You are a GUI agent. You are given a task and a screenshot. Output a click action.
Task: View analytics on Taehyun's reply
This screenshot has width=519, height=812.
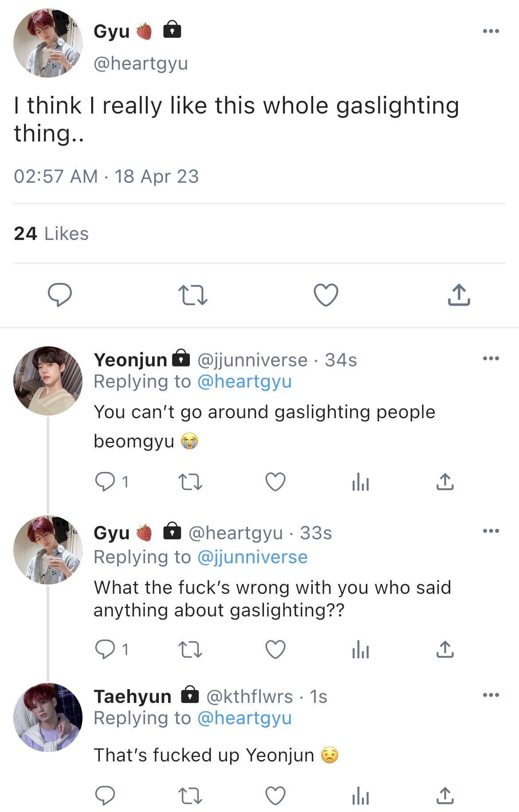(360, 796)
